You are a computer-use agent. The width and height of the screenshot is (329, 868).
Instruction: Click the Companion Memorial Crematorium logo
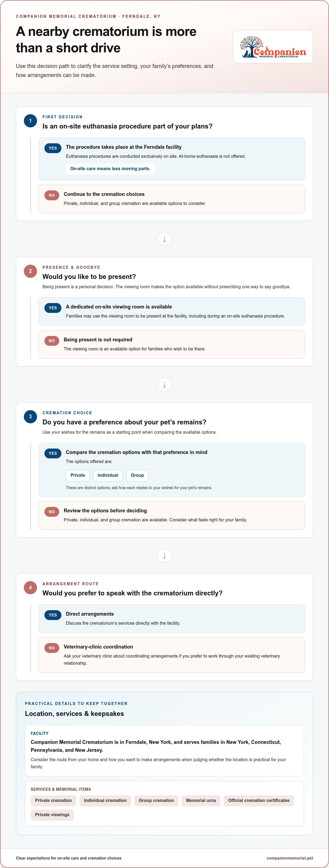pos(273,47)
